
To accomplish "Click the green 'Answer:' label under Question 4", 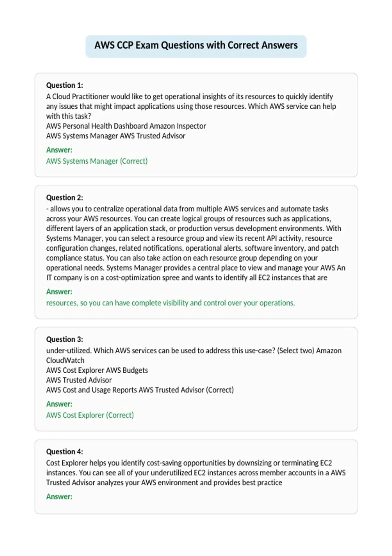I will tap(59, 496).
